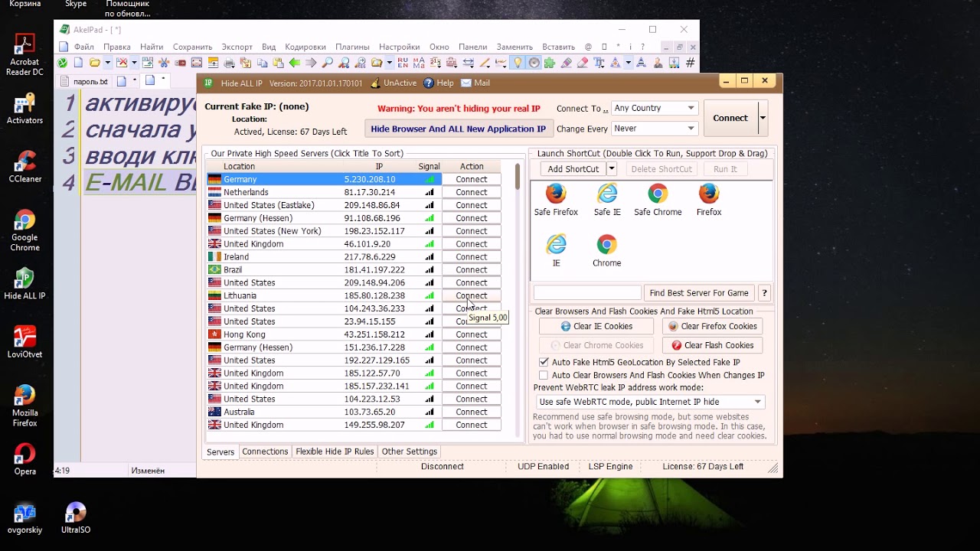Click the question mark button beside game finder
This screenshot has height=551, width=980.
(763, 293)
